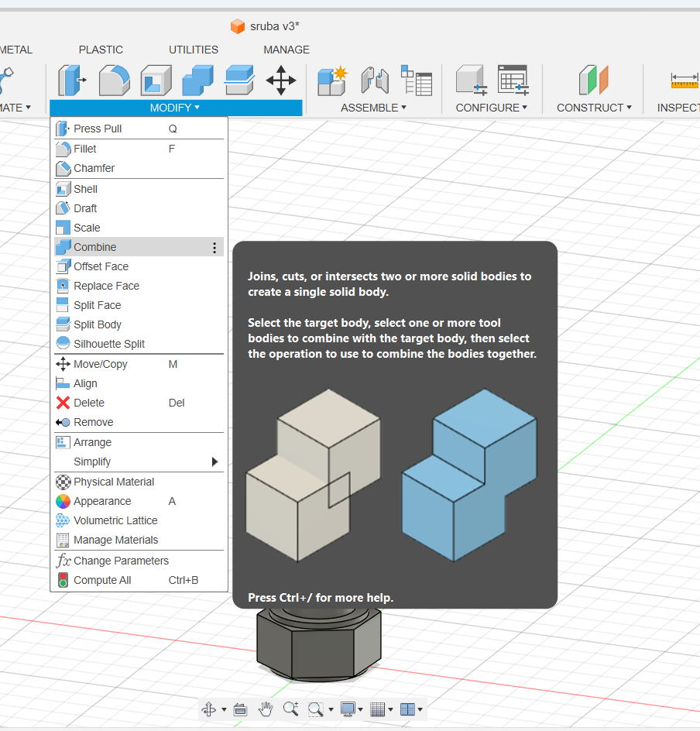700x731 pixels.
Task: Click the Zoom magnifier icon
Action: [291, 709]
